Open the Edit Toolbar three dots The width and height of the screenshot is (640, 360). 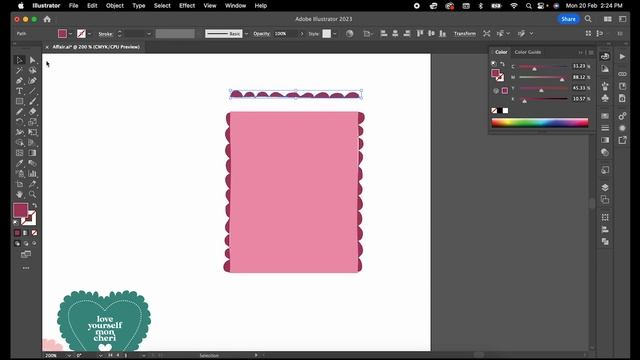pos(26,268)
